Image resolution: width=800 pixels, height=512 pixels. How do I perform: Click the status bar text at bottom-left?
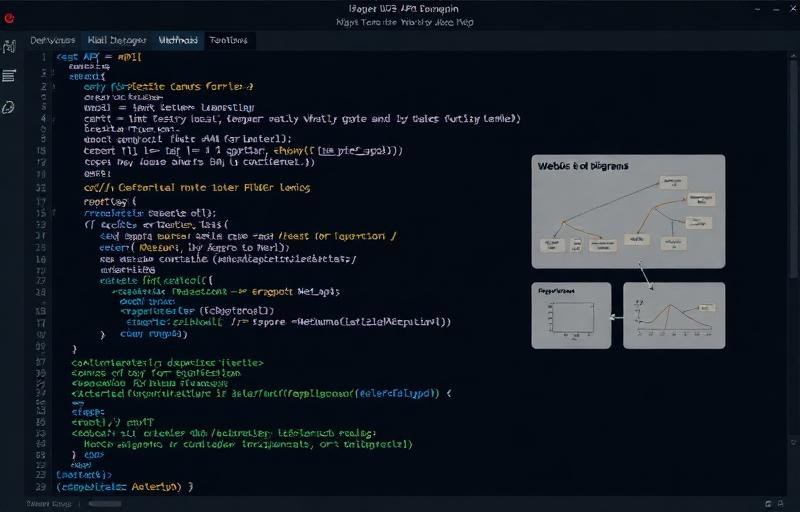[49, 504]
